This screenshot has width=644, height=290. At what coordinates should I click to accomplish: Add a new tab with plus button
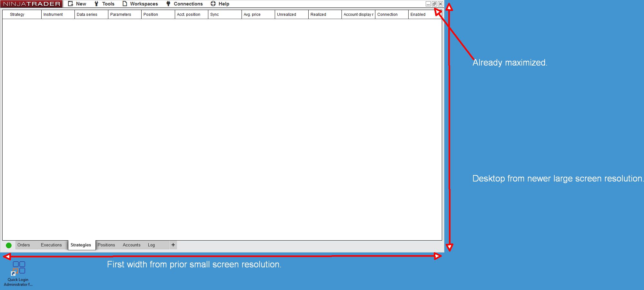click(173, 245)
